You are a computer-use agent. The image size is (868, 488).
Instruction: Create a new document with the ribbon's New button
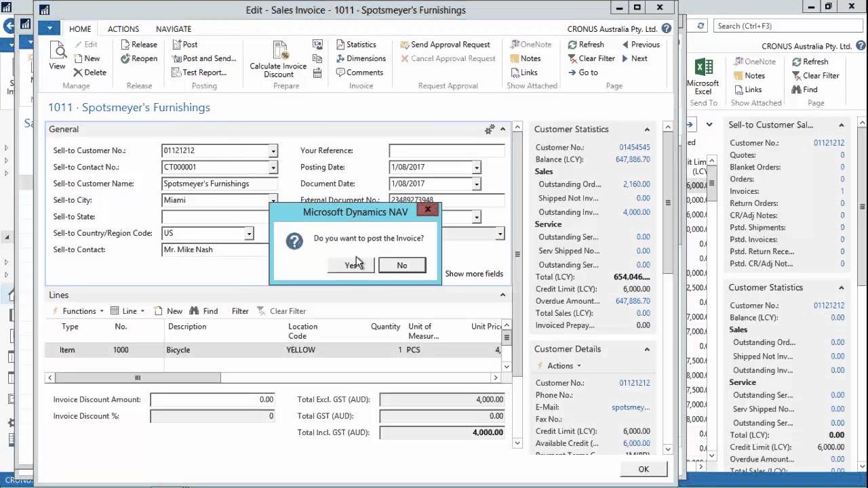pos(86,58)
